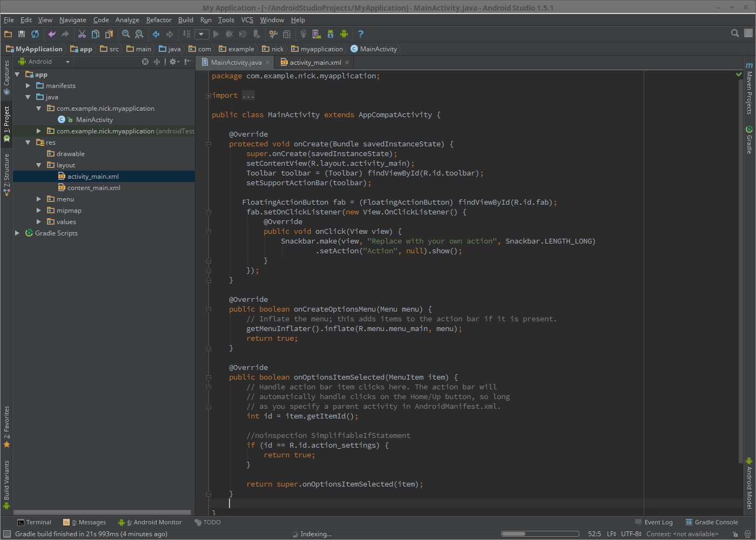Paste from clipboard using the Paste icon
Screen dimensions: 756x540
109,34
